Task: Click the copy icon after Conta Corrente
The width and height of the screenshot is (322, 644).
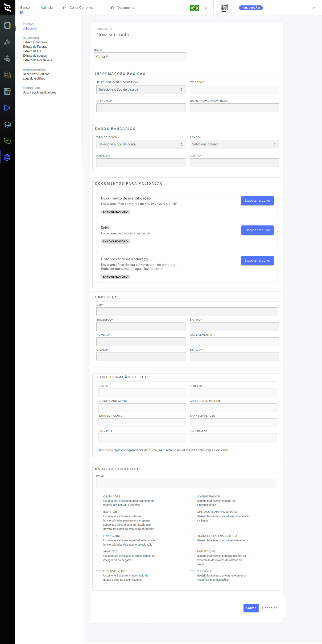Action: click(x=112, y=8)
